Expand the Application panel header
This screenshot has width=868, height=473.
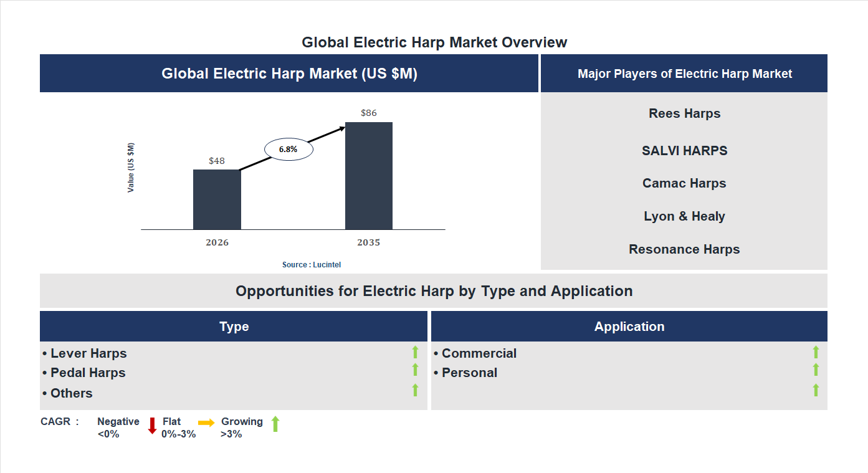[629, 326]
